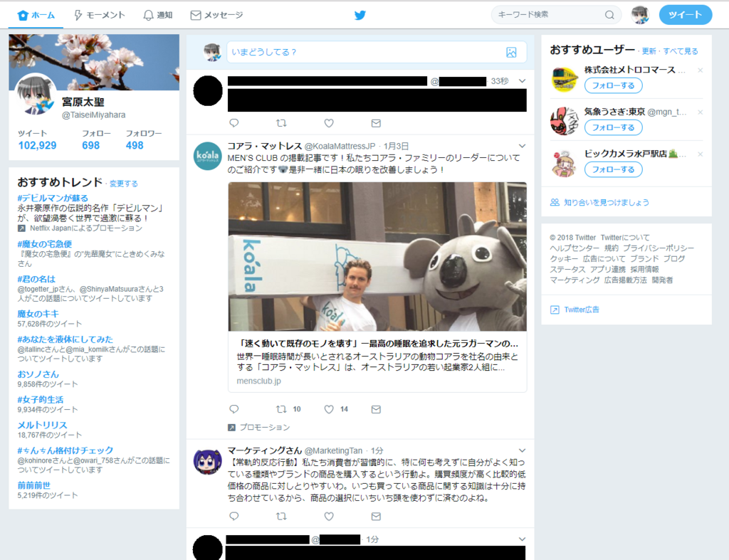The image size is (729, 560).
Task: Open the #君の名は trend
Action: coord(36,279)
